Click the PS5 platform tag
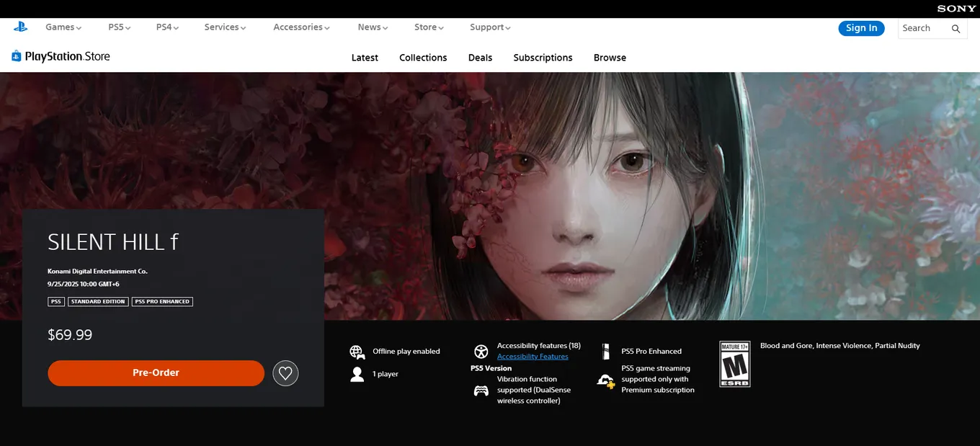 point(56,301)
